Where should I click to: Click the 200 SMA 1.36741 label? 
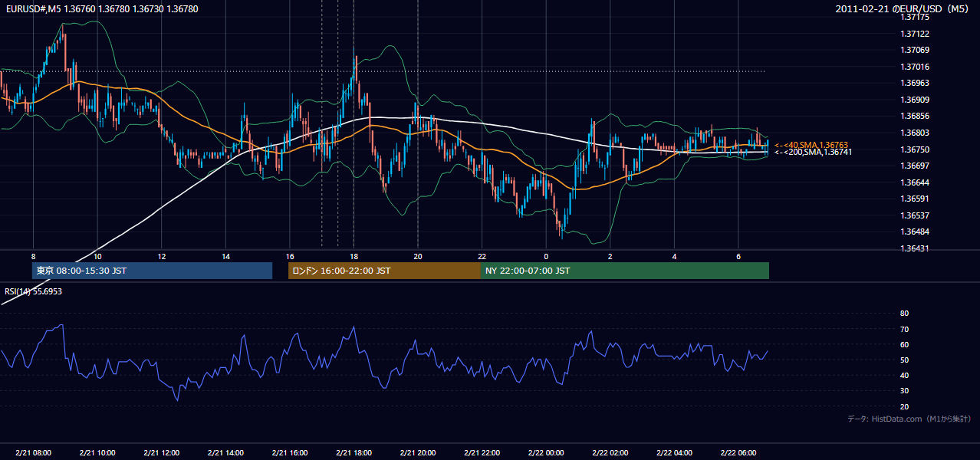pyautogui.click(x=813, y=152)
